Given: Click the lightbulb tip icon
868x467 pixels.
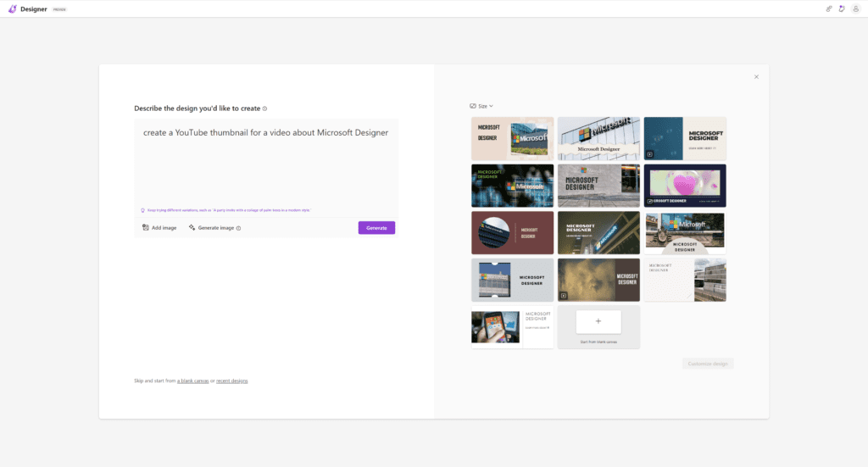Looking at the screenshot, I should tap(142, 210).
